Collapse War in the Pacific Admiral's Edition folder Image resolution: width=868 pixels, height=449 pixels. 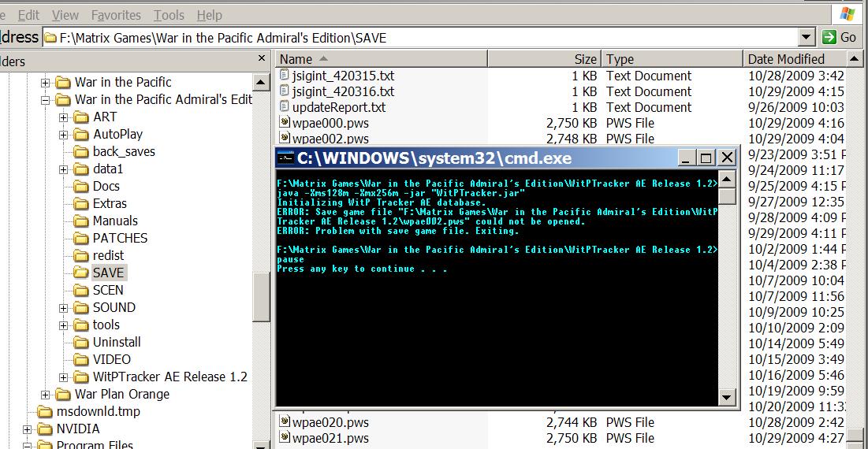click(x=46, y=100)
